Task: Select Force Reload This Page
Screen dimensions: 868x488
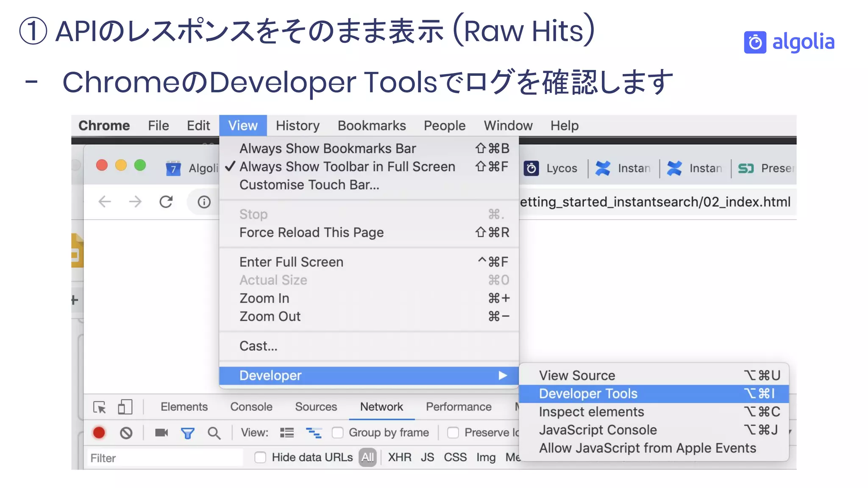Action: 369,233
